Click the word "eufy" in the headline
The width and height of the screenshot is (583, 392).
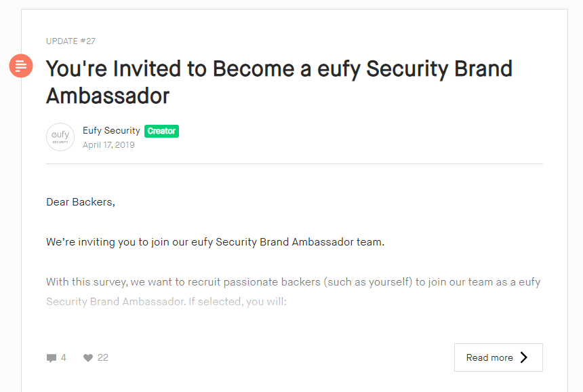tap(339, 69)
